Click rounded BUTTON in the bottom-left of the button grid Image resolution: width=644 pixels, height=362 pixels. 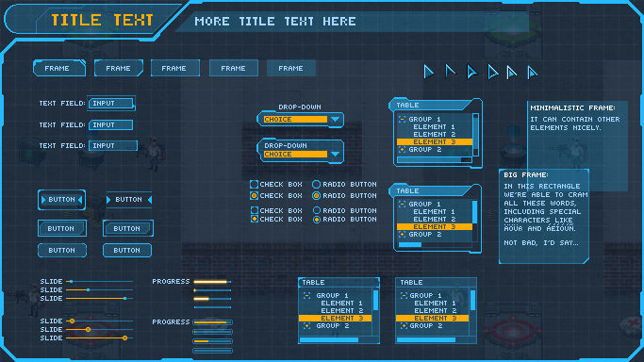pyautogui.click(x=62, y=251)
